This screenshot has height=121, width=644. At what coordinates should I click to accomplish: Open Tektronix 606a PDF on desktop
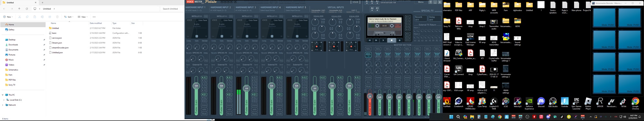click(459, 24)
